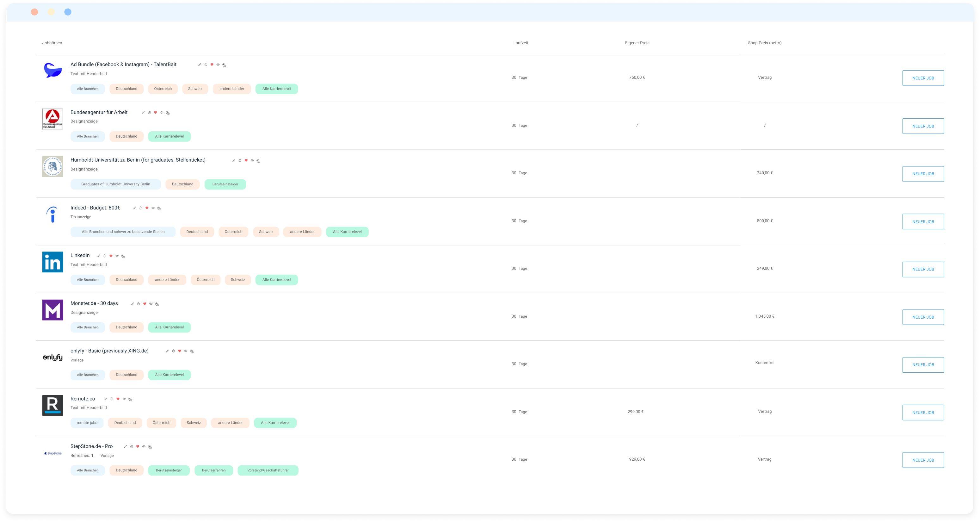
Task: Click the Berufseinsteiger tag under Humboldt-Universität
Action: (225, 184)
